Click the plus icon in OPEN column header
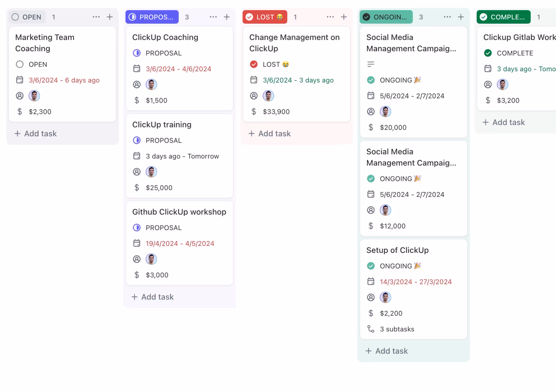The height and width of the screenshot is (392, 556). coord(110,17)
